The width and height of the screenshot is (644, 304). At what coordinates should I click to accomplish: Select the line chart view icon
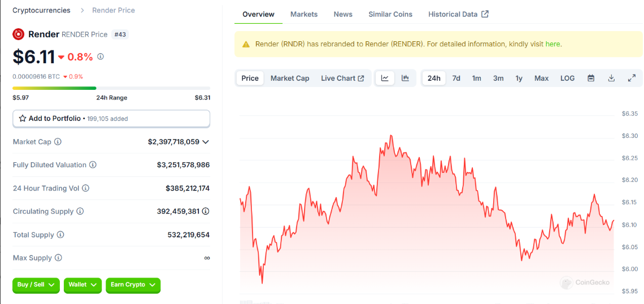tap(385, 78)
